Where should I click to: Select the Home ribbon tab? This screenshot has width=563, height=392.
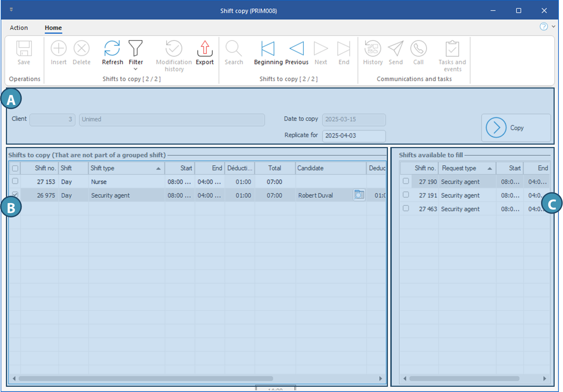(53, 28)
